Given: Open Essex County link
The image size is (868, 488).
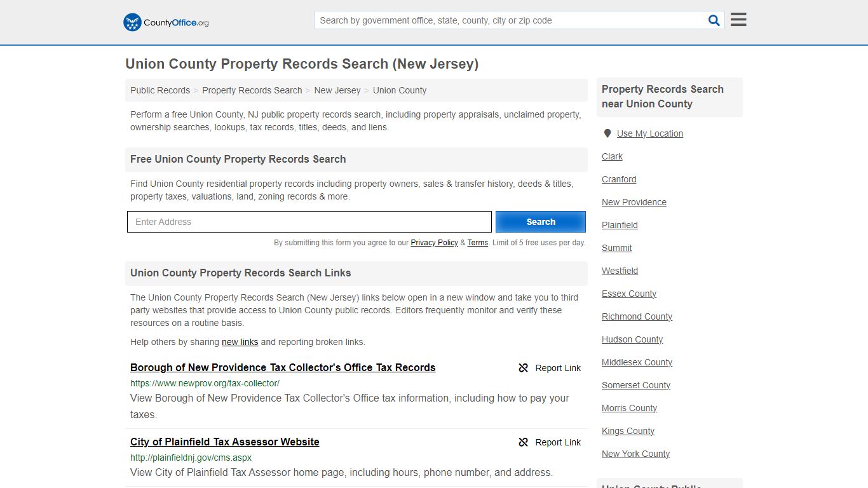Looking at the screenshot, I should pyautogui.click(x=629, y=294).
